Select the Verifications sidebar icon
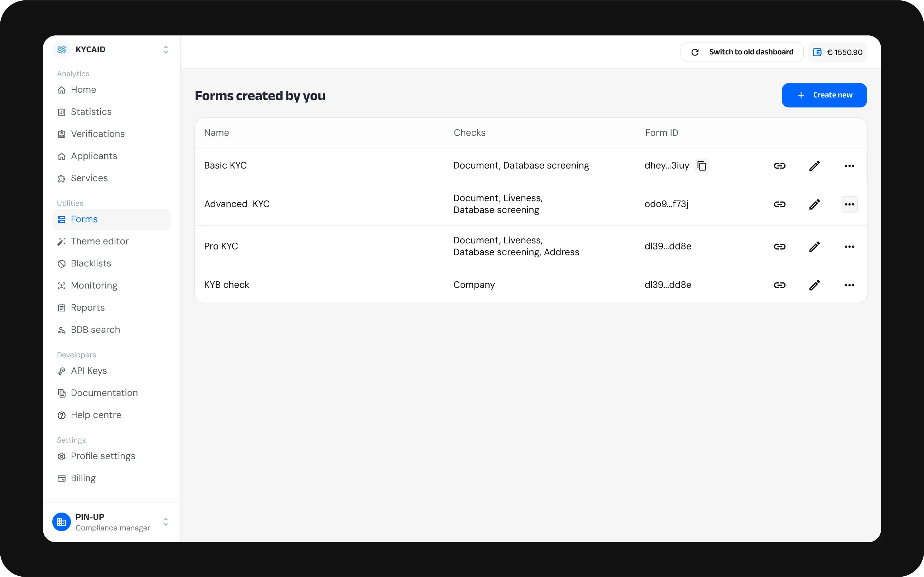This screenshot has height=577, width=924. 62,134
